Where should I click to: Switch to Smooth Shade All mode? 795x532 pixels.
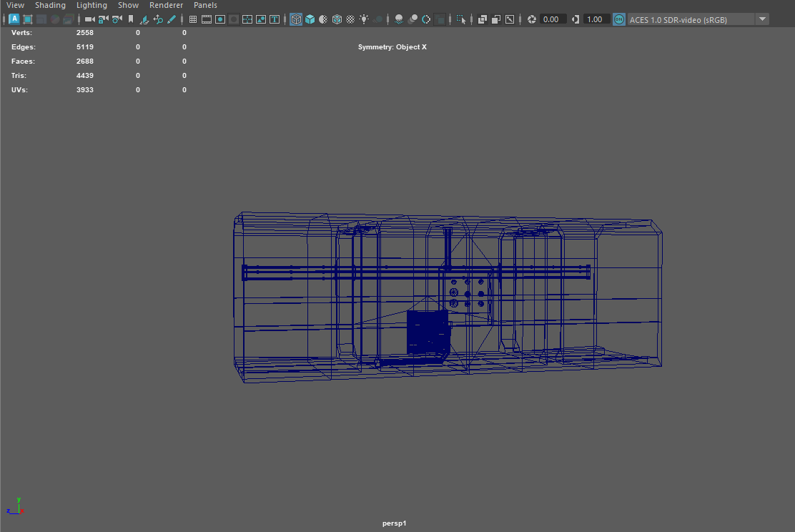click(310, 19)
